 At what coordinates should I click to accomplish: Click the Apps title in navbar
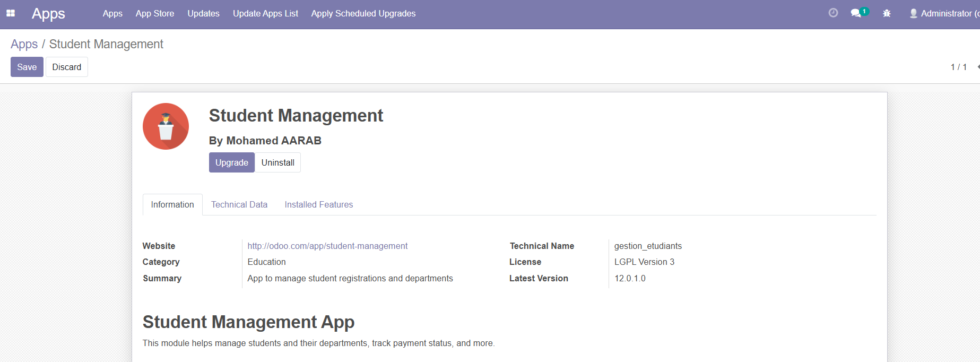pyautogui.click(x=48, y=13)
